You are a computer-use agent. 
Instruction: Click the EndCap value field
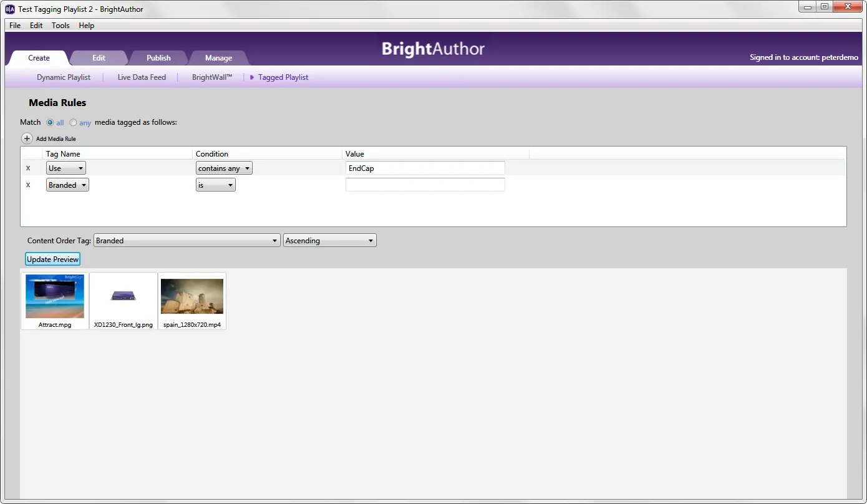[x=425, y=168]
